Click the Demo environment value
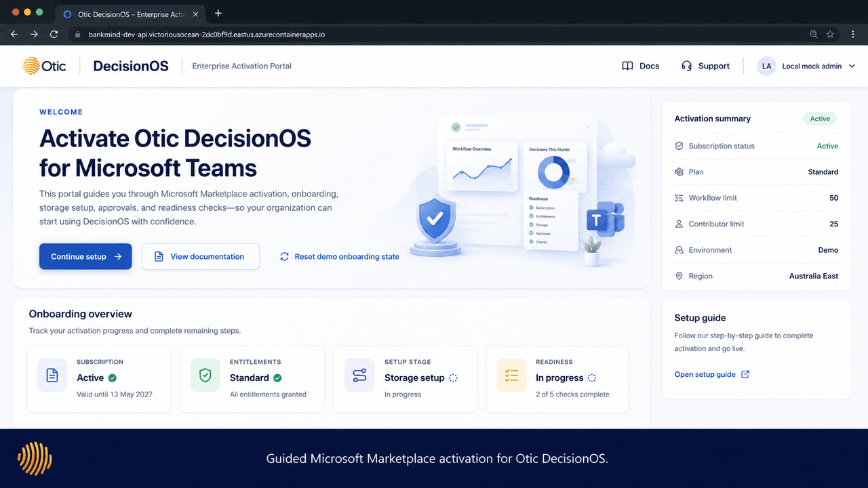Viewport: 868px width, 488px height. point(828,250)
